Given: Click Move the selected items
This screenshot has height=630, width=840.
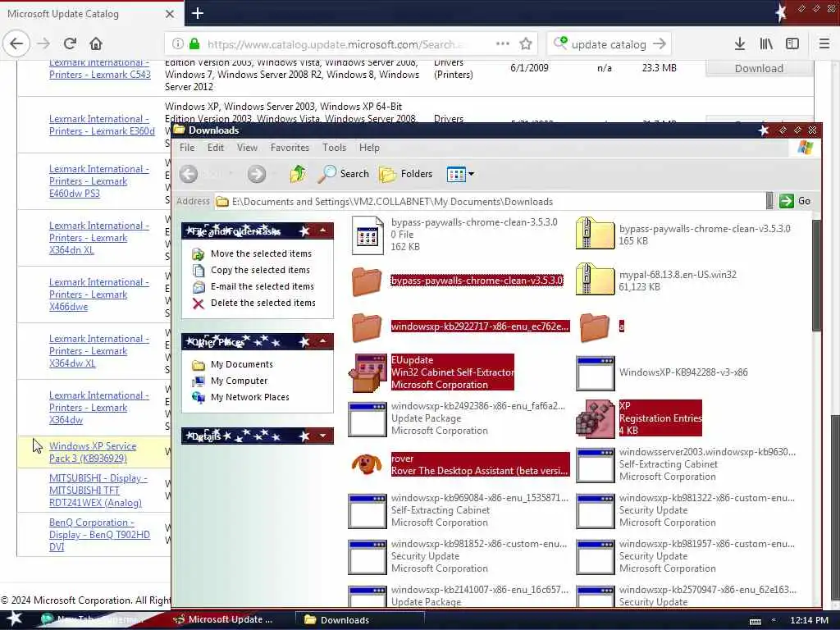Looking at the screenshot, I should pos(261,253).
